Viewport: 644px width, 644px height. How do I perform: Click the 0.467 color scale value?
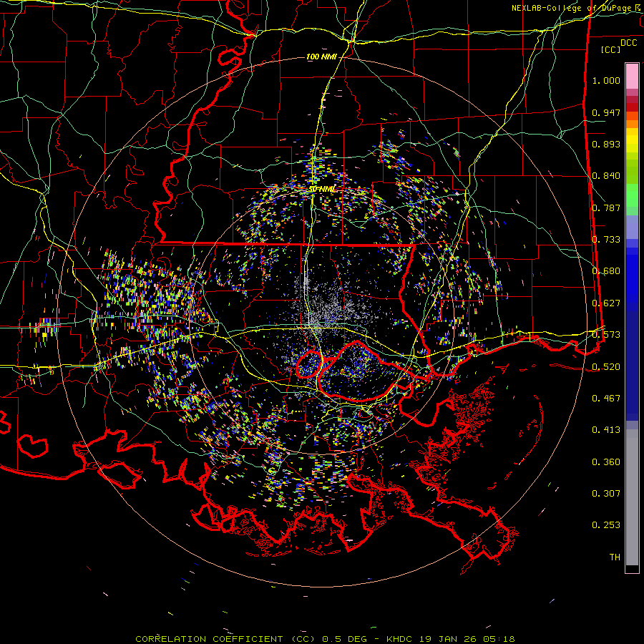click(x=606, y=399)
